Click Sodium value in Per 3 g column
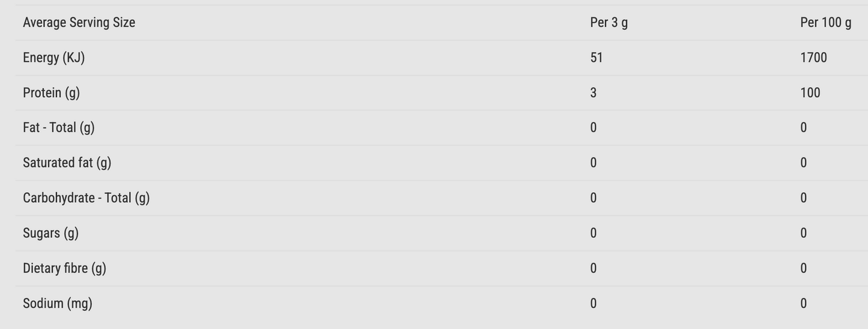The width and height of the screenshot is (868, 329). point(593,304)
